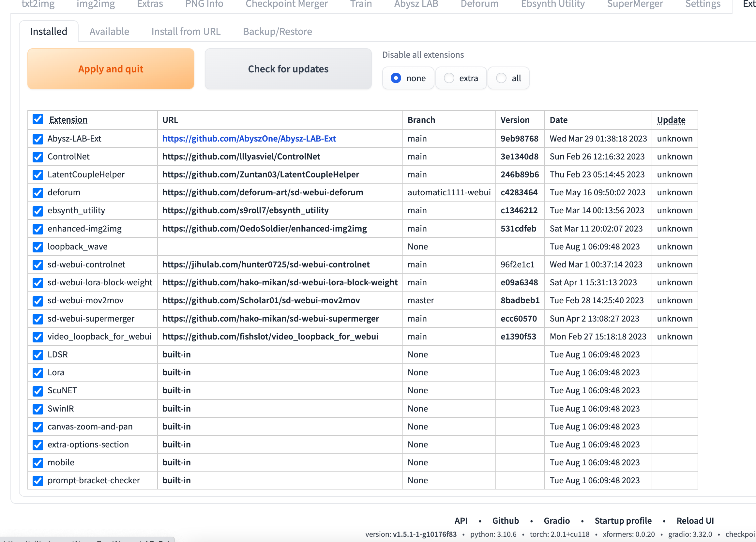The width and height of the screenshot is (756, 542).
Task: Open the Abysz-LAB-Ext GitHub URL link
Action: [x=249, y=139]
